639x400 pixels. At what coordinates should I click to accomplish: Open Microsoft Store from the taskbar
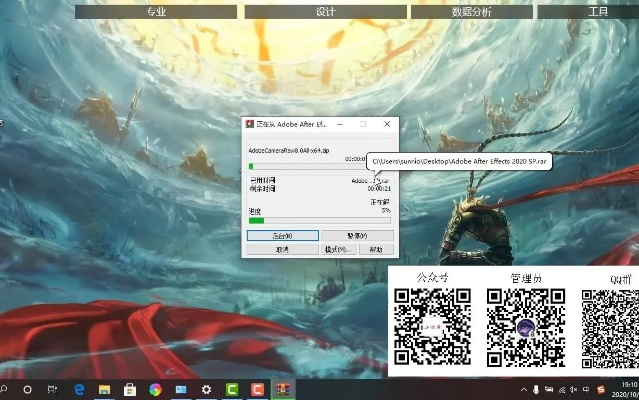(x=130, y=390)
